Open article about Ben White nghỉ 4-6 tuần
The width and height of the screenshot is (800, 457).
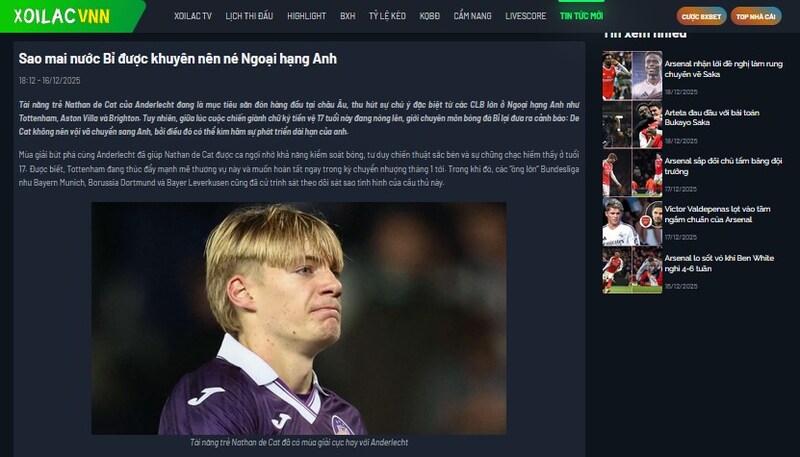(719, 263)
